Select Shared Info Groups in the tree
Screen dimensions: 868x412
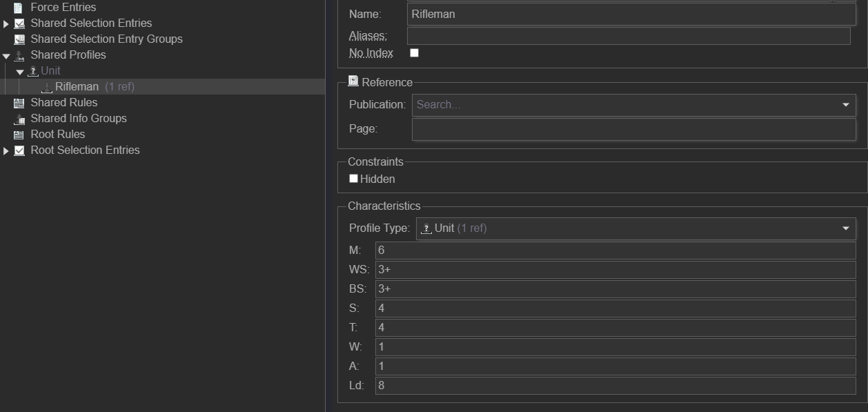coord(79,119)
